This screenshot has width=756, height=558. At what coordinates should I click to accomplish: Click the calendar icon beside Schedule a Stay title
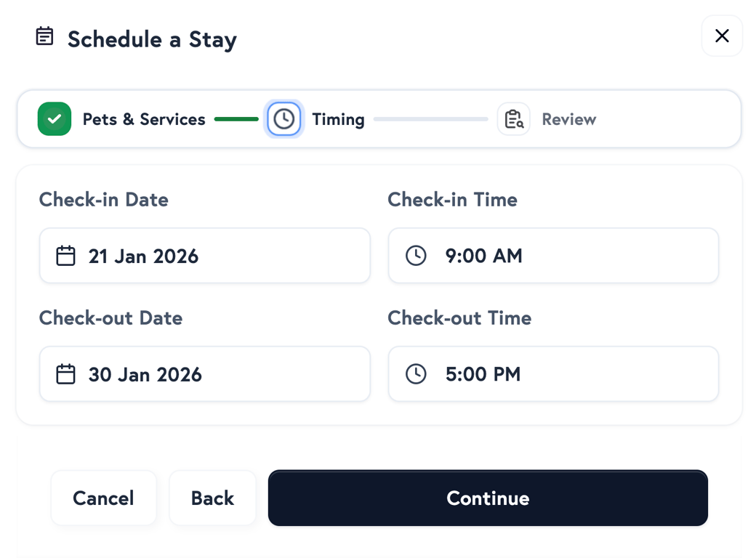(44, 35)
